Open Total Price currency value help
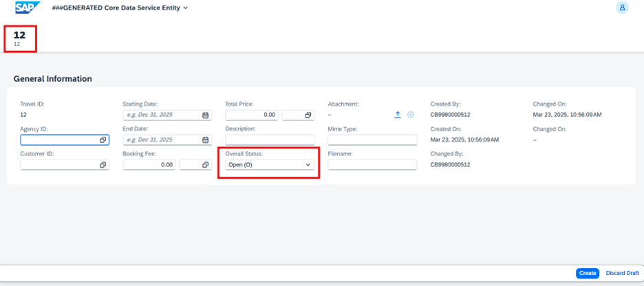This screenshot has width=644, height=286. 308,115
